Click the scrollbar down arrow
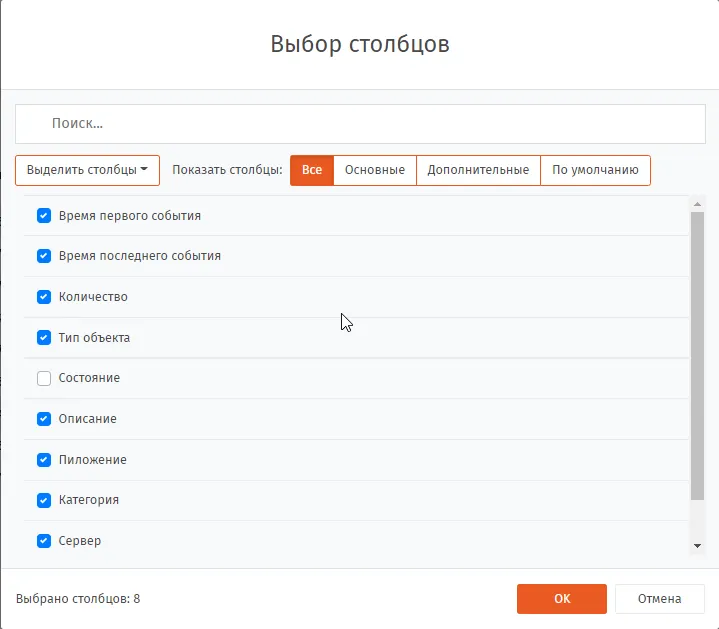Screen dimensions: 719x629 point(697,546)
